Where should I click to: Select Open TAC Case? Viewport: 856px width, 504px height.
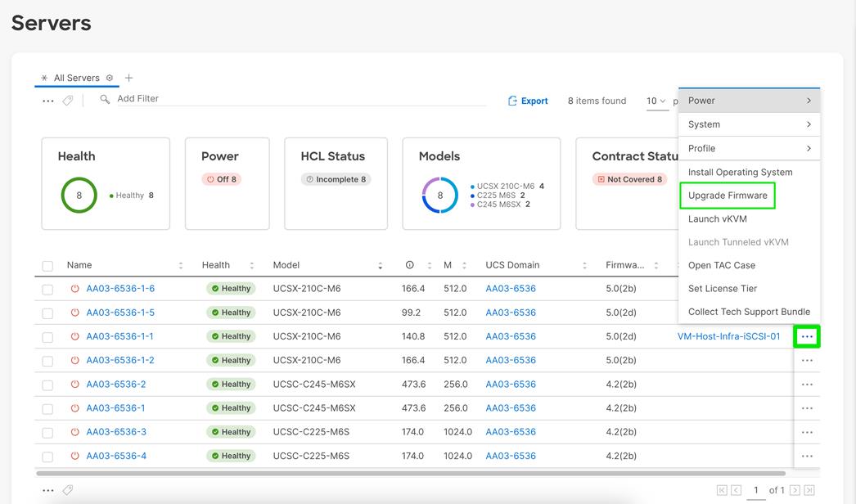click(x=722, y=265)
